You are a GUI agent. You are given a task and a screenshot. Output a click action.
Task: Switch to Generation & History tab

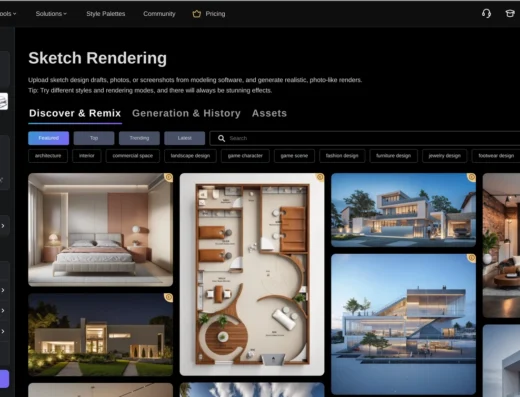click(x=186, y=113)
